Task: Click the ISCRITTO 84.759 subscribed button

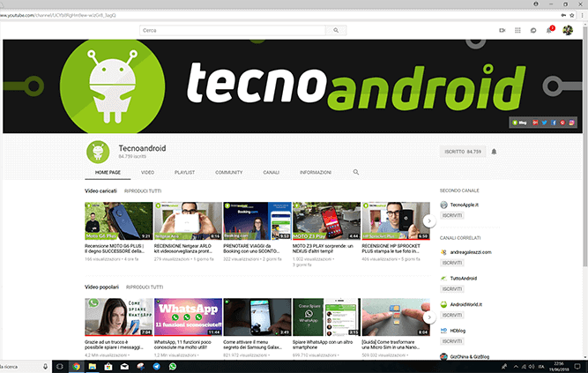Action: 463,152
